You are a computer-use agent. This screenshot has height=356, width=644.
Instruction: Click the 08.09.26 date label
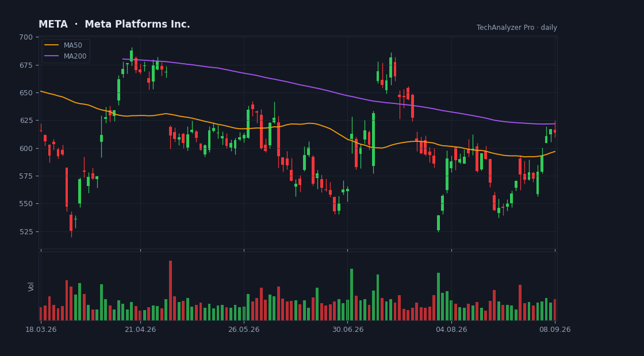(x=555, y=330)
